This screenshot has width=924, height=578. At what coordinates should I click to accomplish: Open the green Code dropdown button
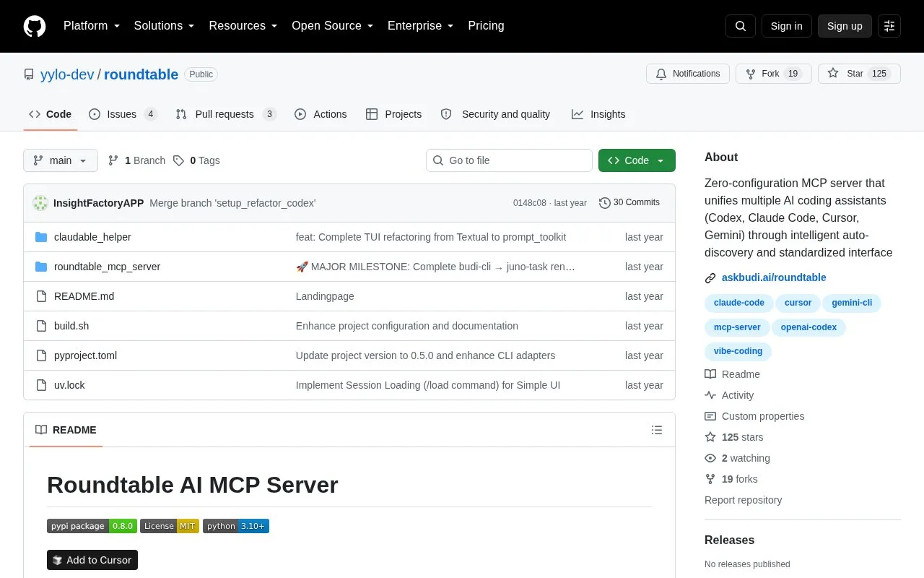click(x=637, y=160)
